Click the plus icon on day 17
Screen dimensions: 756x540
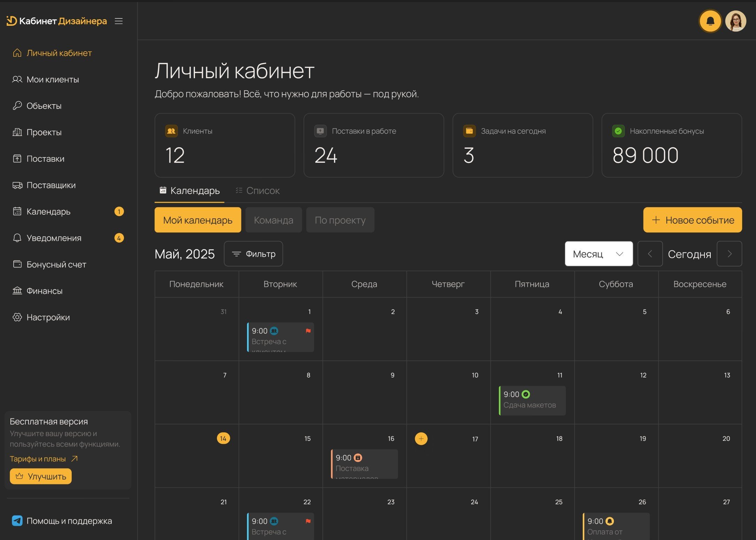point(421,439)
